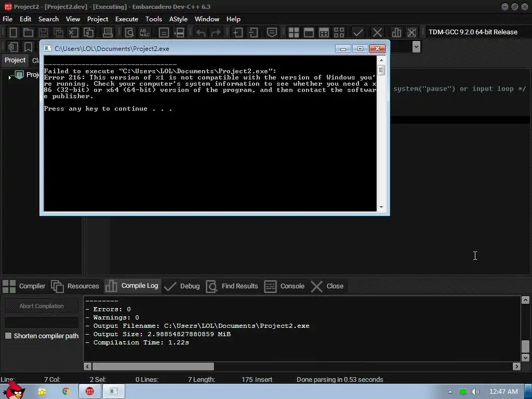Open the Search menu
The height and width of the screenshot is (399, 532).
click(x=48, y=19)
